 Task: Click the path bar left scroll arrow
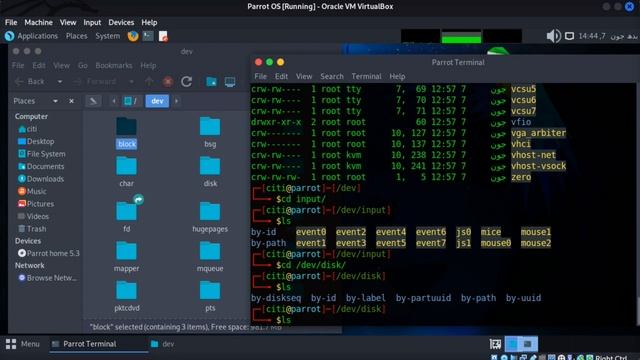[114, 101]
